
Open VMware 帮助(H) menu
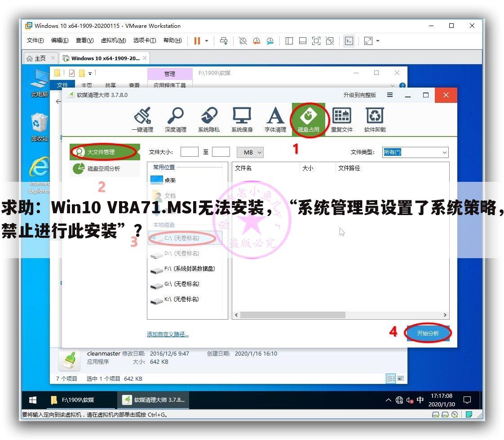pyautogui.click(x=172, y=40)
